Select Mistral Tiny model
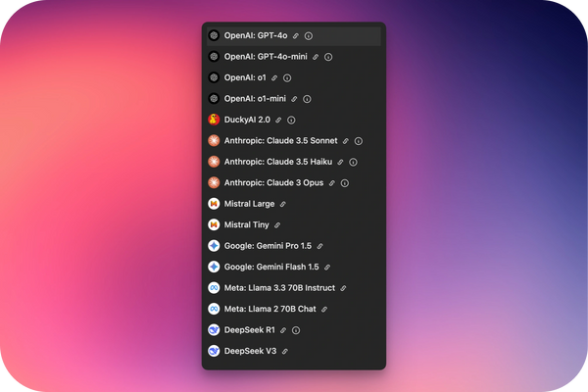This screenshot has height=392, width=588. coord(245,225)
